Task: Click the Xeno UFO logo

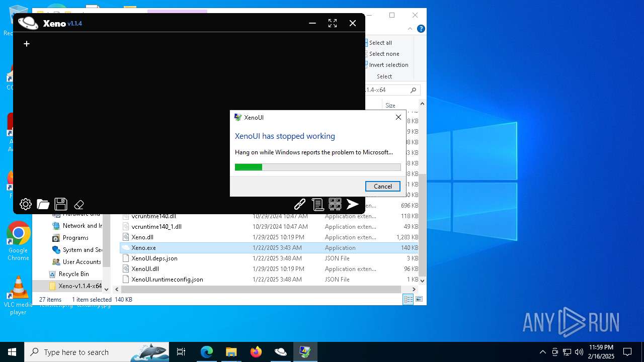Action: (28, 23)
